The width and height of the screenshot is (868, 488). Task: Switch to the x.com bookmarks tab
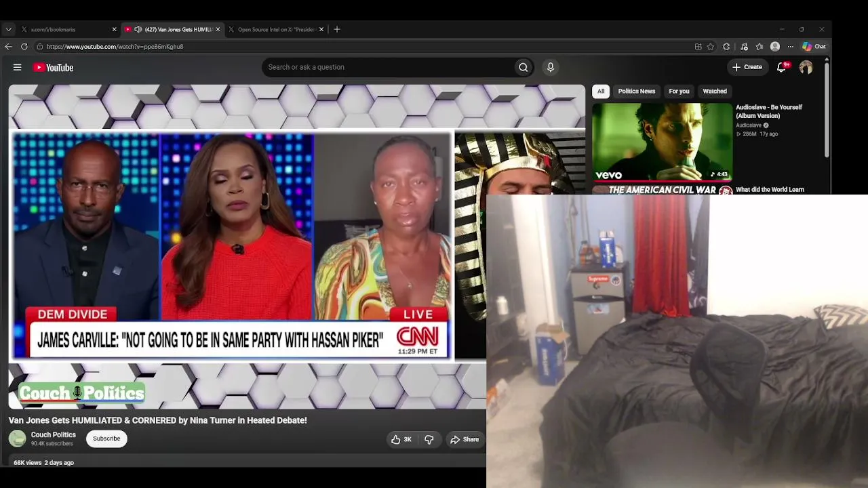(68, 29)
